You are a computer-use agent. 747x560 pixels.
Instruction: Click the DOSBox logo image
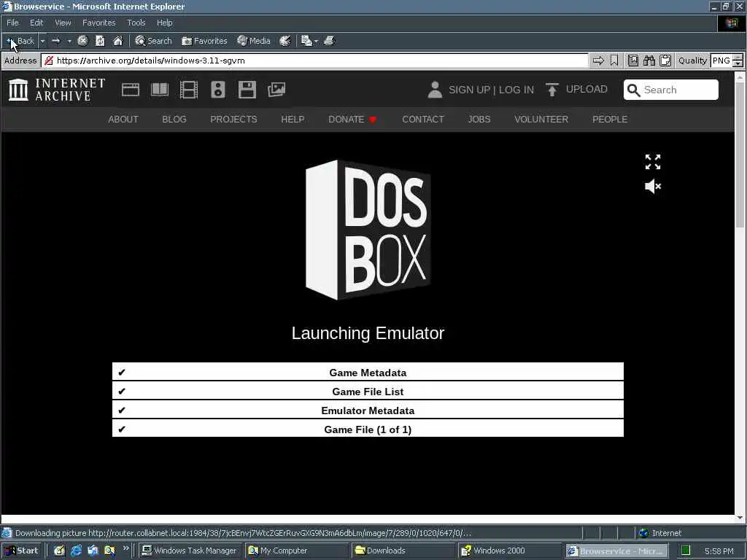[x=368, y=230]
